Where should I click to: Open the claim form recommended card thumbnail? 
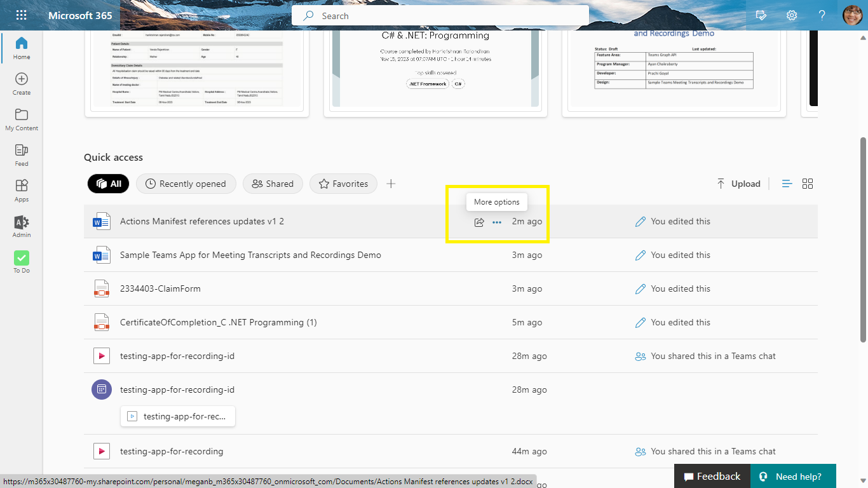(x=197, y=73)
